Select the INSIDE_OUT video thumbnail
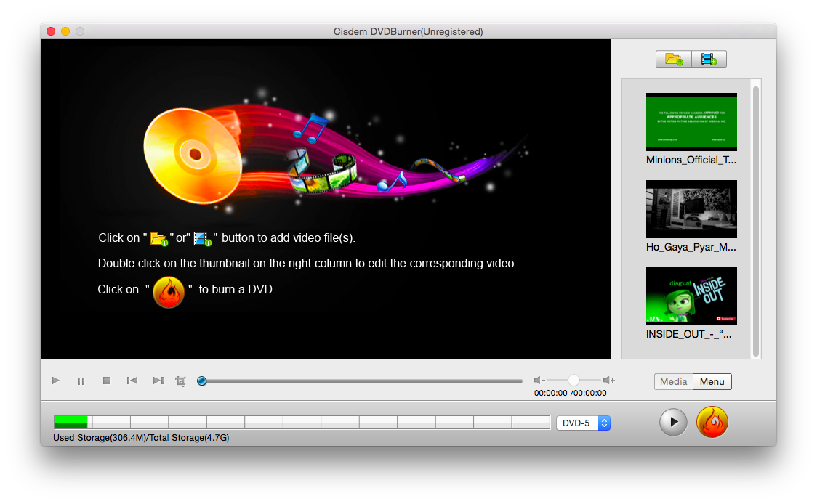This screenshot has width=817, height=504. (x=691, y=296)
